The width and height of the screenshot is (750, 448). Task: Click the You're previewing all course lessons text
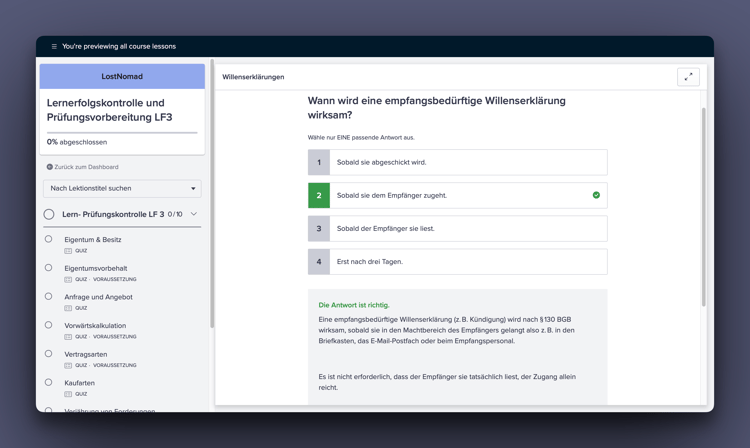coord(119,46)
